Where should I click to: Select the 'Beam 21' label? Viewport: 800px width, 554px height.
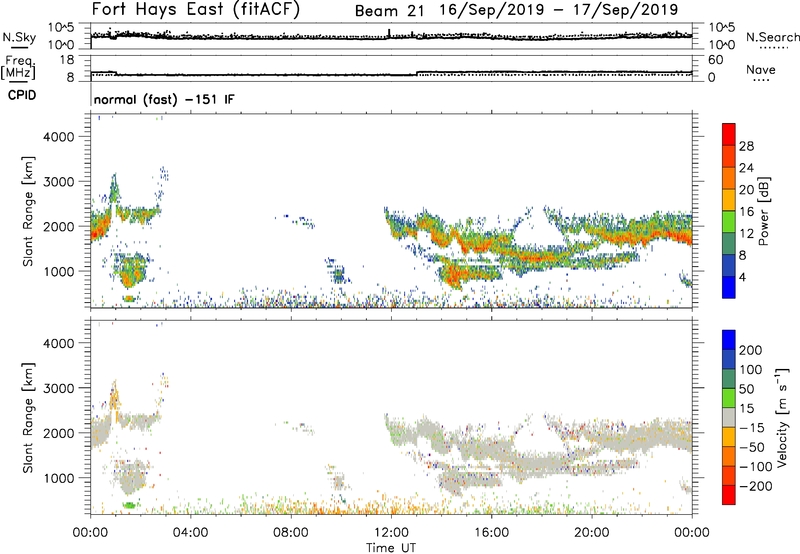point(389,11)
